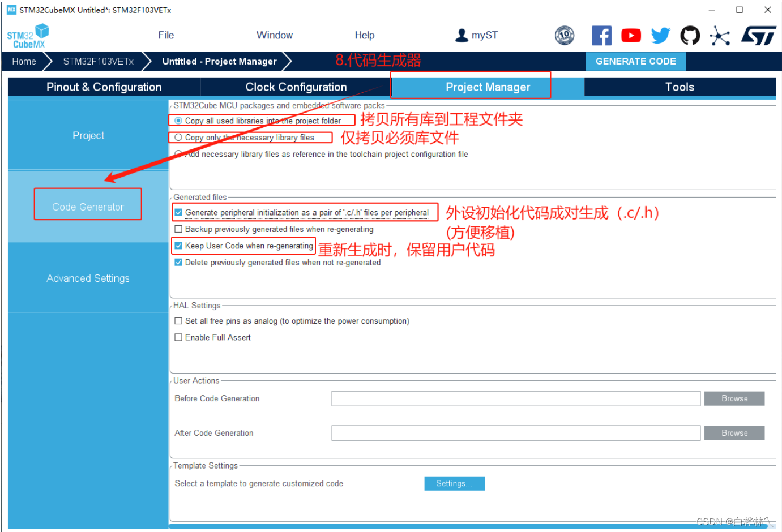The height and width of the screenshot is (532, 782).
Task: Enable Backup previously generated files checkbox
Action: 178,229
